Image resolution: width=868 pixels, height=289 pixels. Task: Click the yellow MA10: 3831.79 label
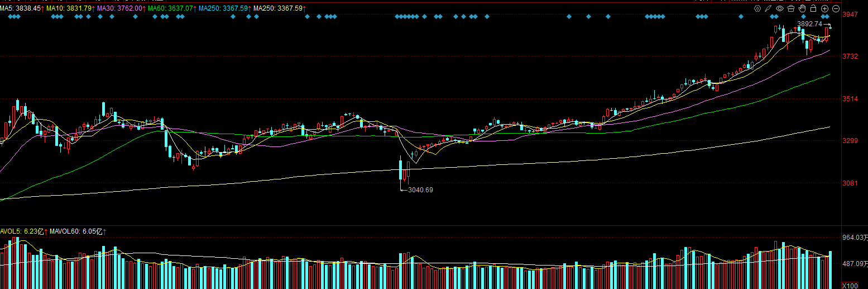click(x=70, y=8)
